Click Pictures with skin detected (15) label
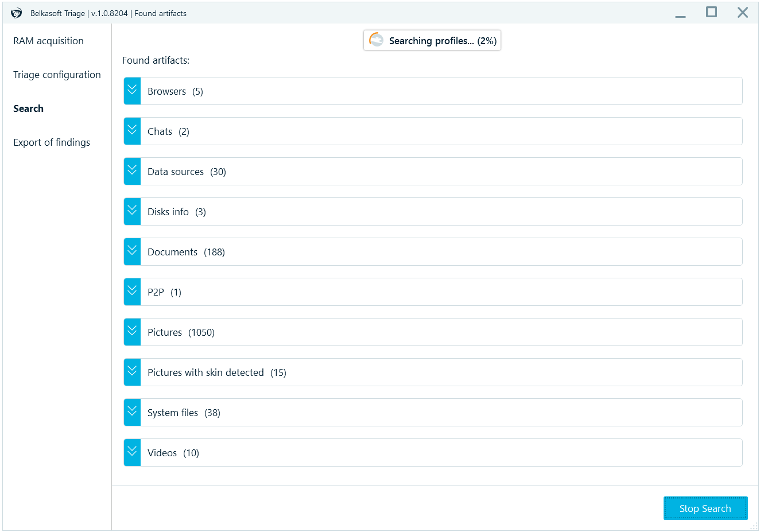The image size is (760, 532). (x=217, y=372)
